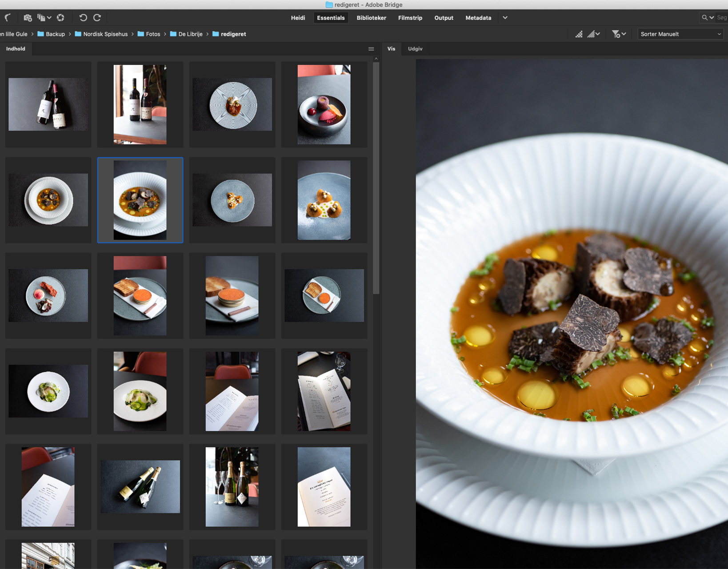
Task: Select grey plate with pink dessert thumbnail
Action: pyautogui.click(x=48, y=295)
